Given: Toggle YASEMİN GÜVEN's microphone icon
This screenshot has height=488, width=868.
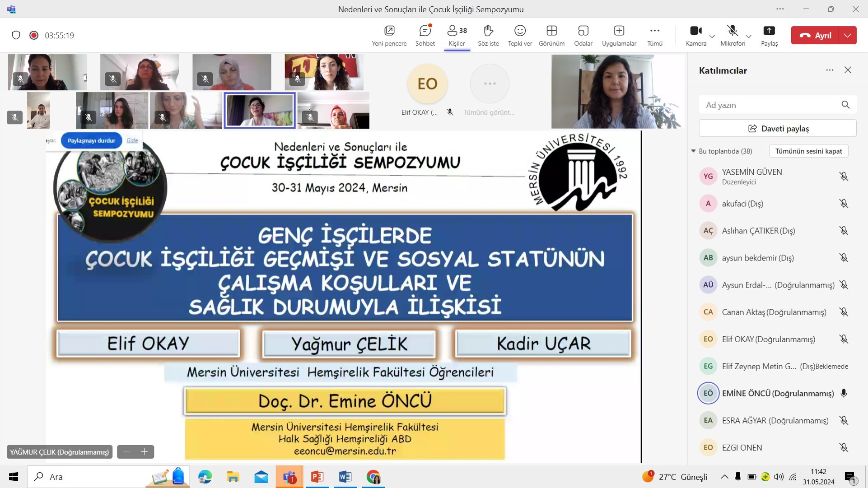Looking at the screenshot, I should tap(844, 177).
